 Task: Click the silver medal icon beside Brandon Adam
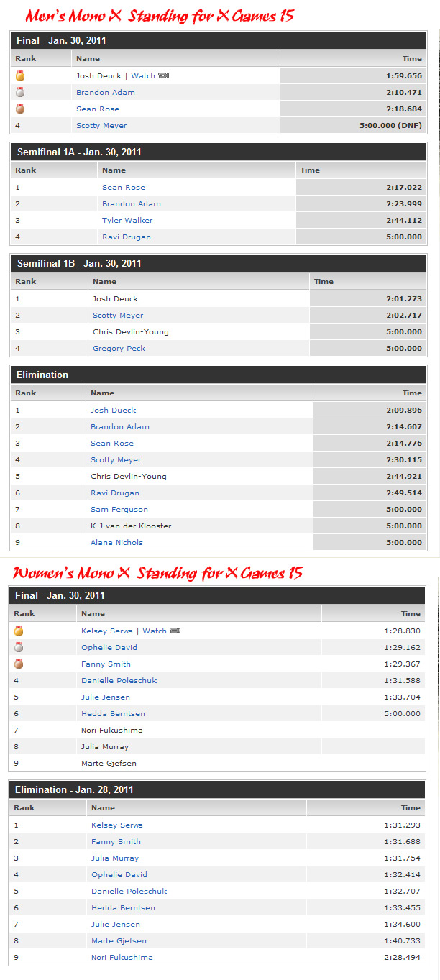(20, 92)
